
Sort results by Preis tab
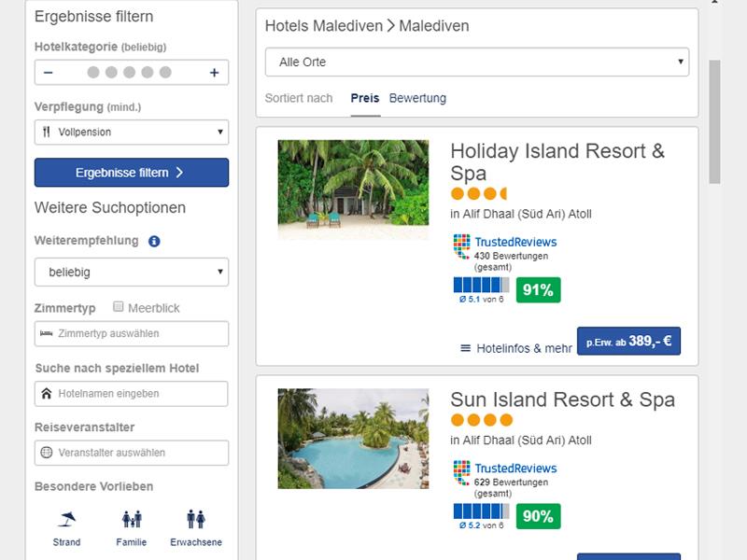pyautogui.click(x=365, y=98)
